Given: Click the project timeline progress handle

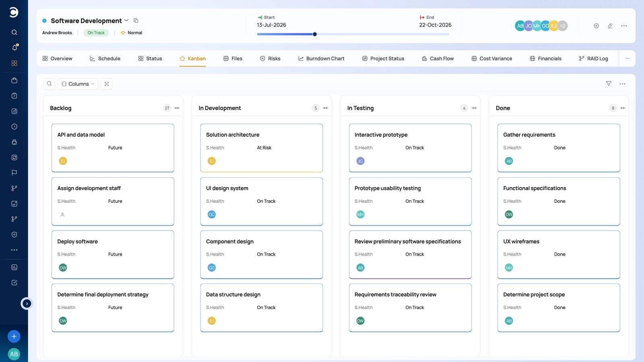Looking at the screenshot, I should 315,34.
